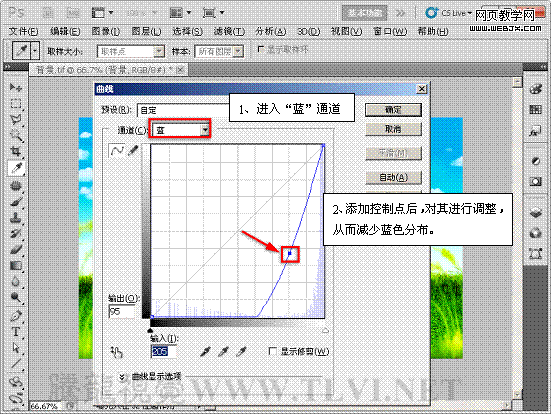Screen dimensions: 551x414
Task: Select the Rectangular Marquee tool
Action: click(x=16, y=104)
